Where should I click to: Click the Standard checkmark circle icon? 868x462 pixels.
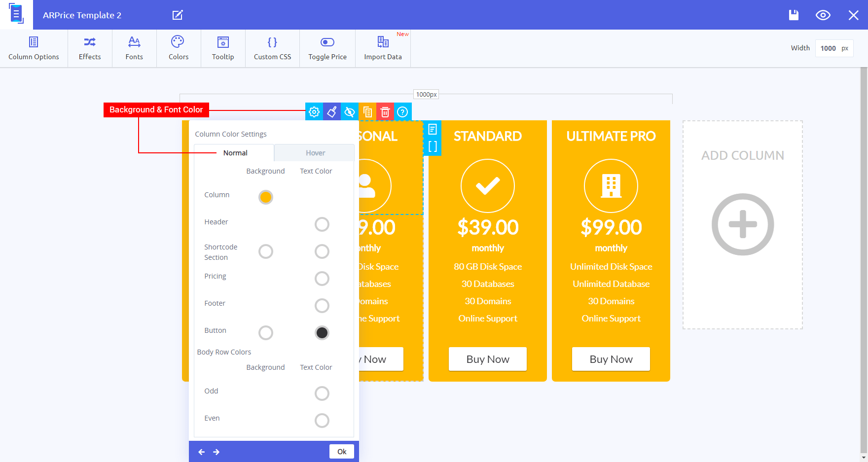click(488, 186)
